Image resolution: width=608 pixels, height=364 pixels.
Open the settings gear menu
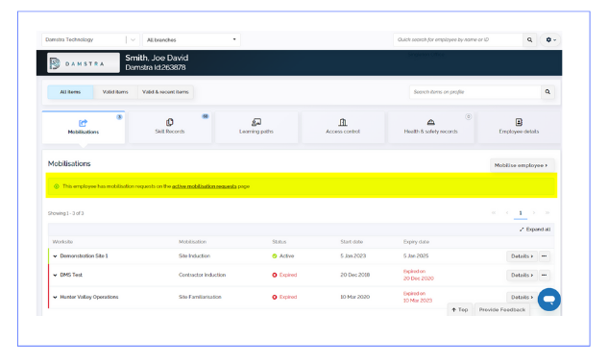pos(550,40)
